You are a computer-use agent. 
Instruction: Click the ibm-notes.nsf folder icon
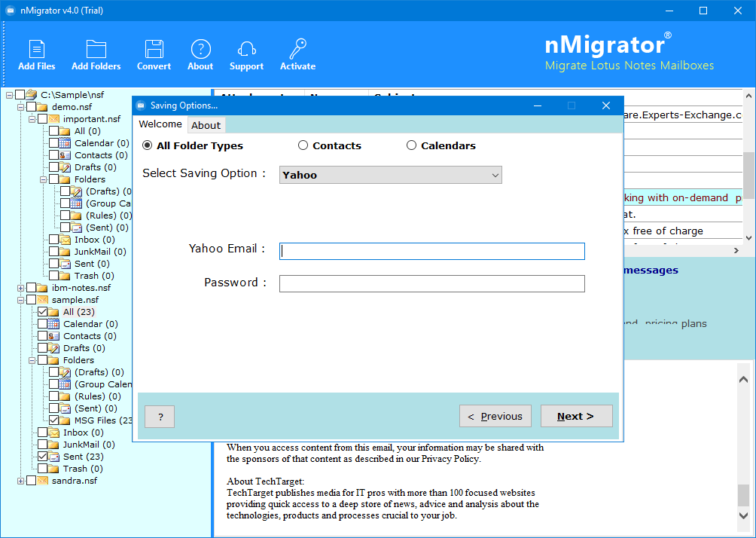point(42,288)
